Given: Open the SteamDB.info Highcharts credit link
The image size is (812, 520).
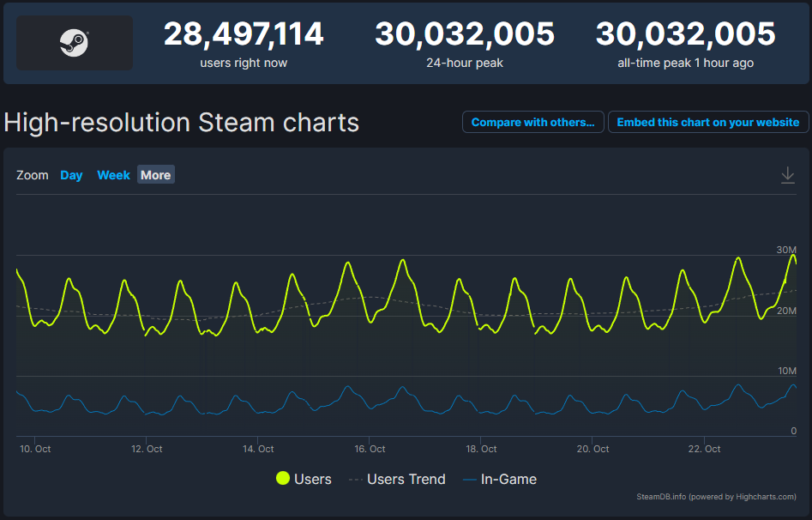Looking at the screenshot, I should tap(716, 497).
